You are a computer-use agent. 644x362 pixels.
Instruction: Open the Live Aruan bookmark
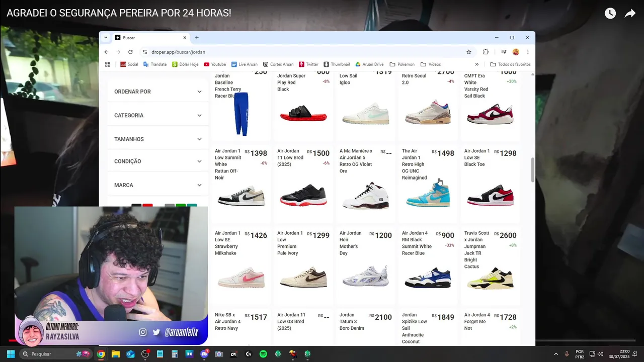point(245,64)
